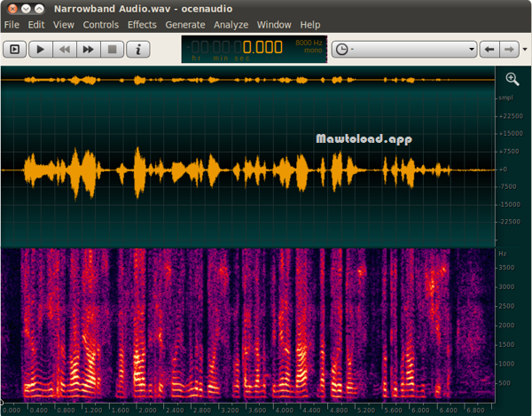Open the Analyze menu
This screenshot has height=416, width=532.
coord(231,25)
